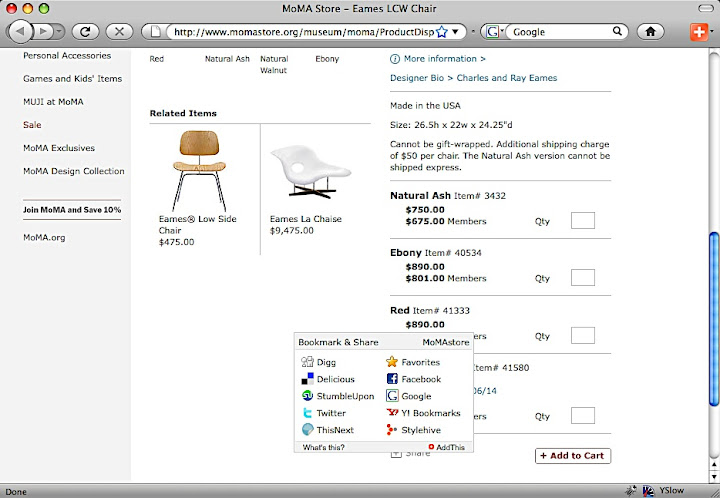Select the Ebony color label
Screen dimensions: 720x498
pos(327,59)
